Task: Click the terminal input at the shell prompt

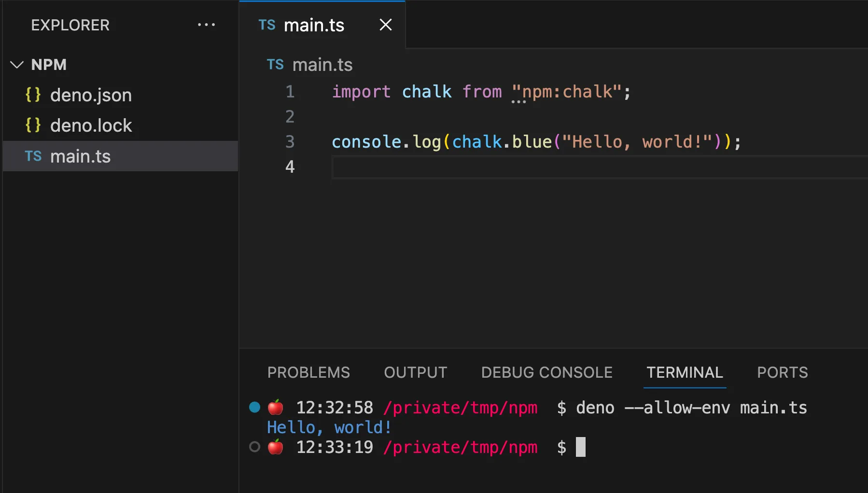Action: (x=581, y=447)
